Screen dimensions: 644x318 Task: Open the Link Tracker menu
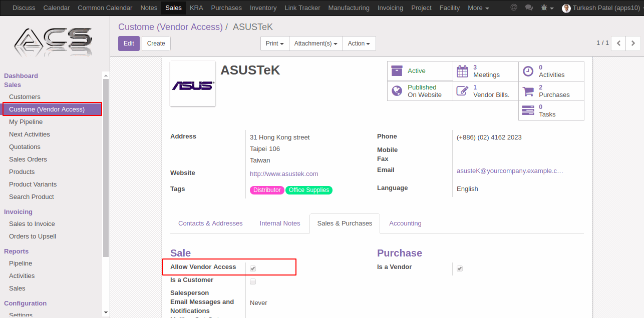point(302,8)
